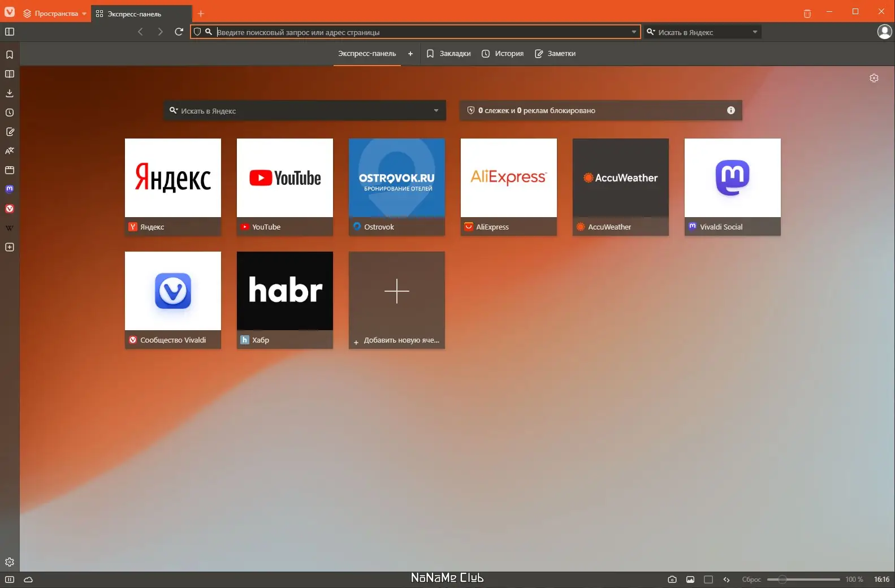Image resolution: width=895 pixels, height=588 pixels.
Task: Click start page Искать в Яндекс field
Action: pos(304,111)
